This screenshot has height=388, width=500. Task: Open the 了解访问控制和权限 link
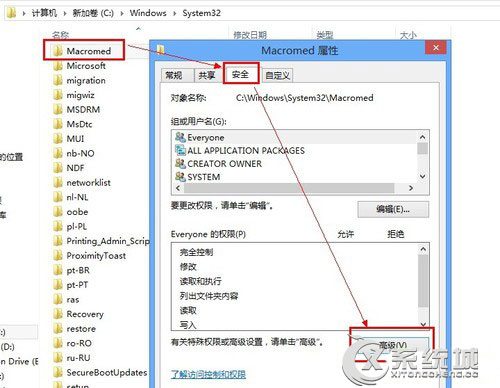pos(208,374)
